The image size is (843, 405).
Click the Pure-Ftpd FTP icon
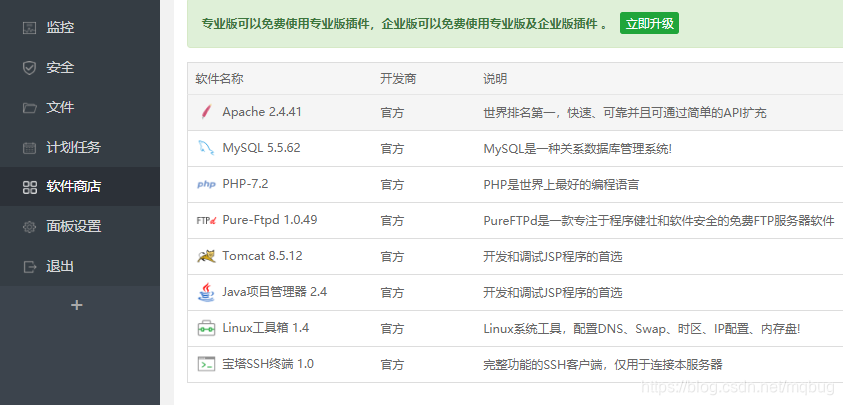pos(206,220)
